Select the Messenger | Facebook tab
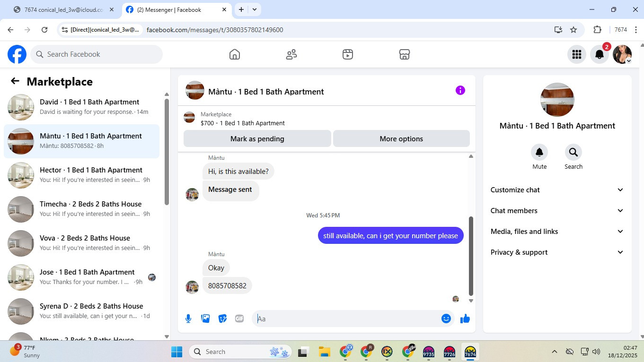This screenshot has height=362, width=644. (x=176, y=9)
